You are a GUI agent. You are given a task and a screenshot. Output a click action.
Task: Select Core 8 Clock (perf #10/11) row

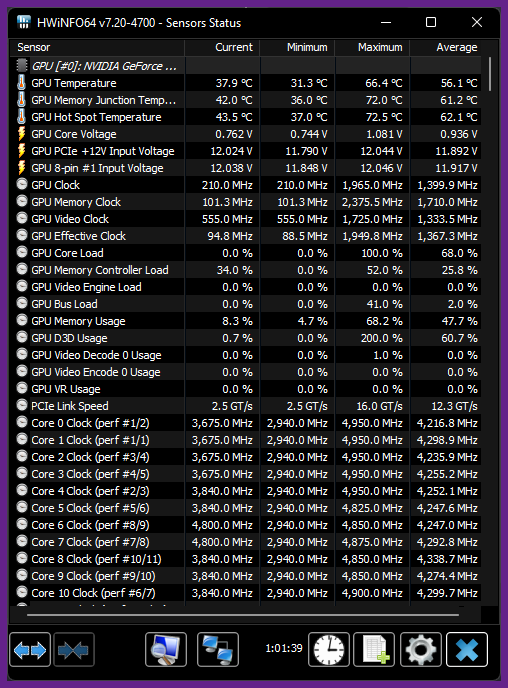pyautogui.click(x=245, y=559)
